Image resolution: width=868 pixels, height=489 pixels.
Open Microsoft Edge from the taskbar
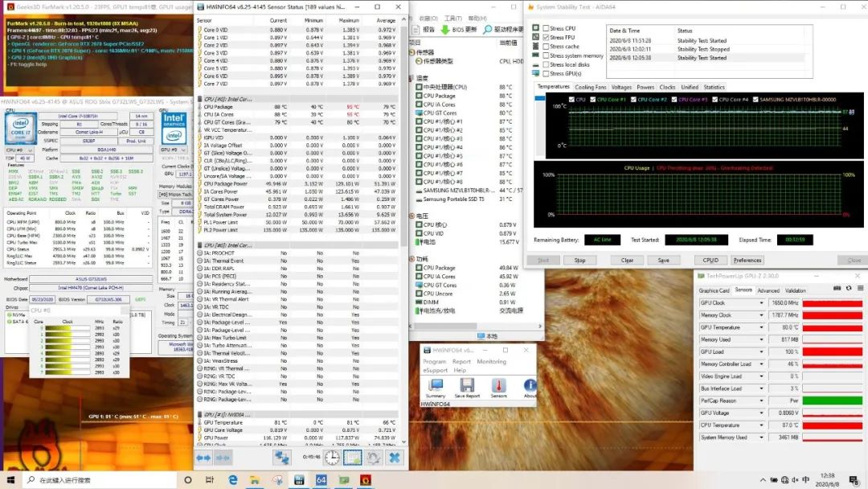(233, 480)
